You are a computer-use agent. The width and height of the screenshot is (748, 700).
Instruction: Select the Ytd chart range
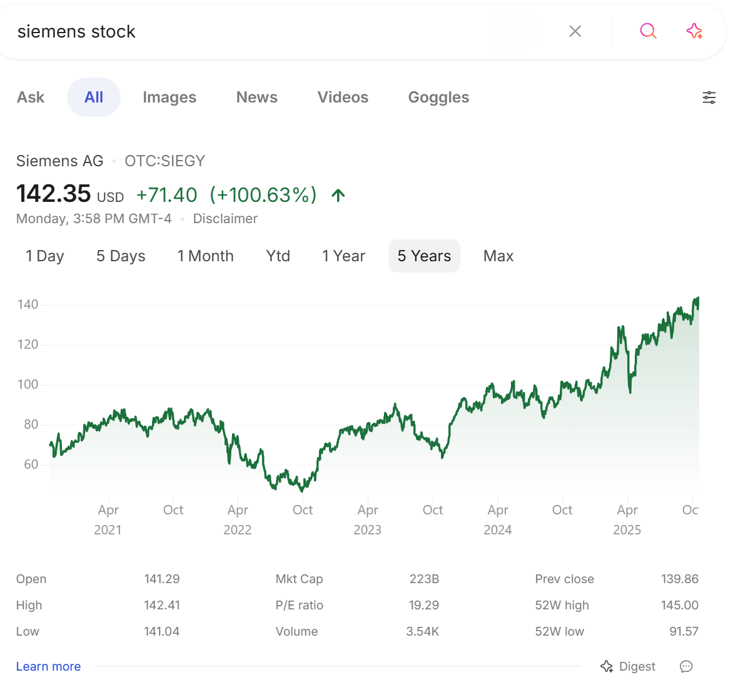pyautogui.click(x=278, y=256)
